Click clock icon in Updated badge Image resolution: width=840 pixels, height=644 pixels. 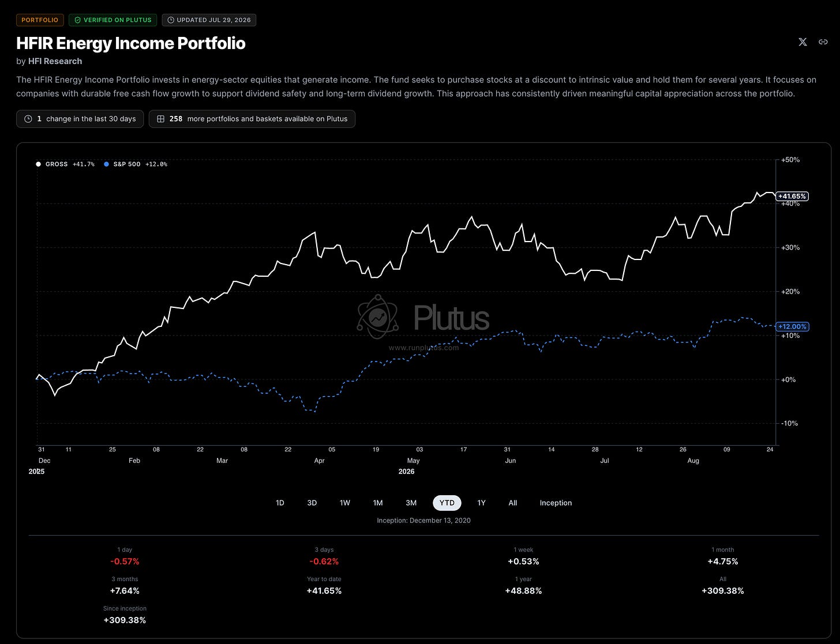coord(171,20)
